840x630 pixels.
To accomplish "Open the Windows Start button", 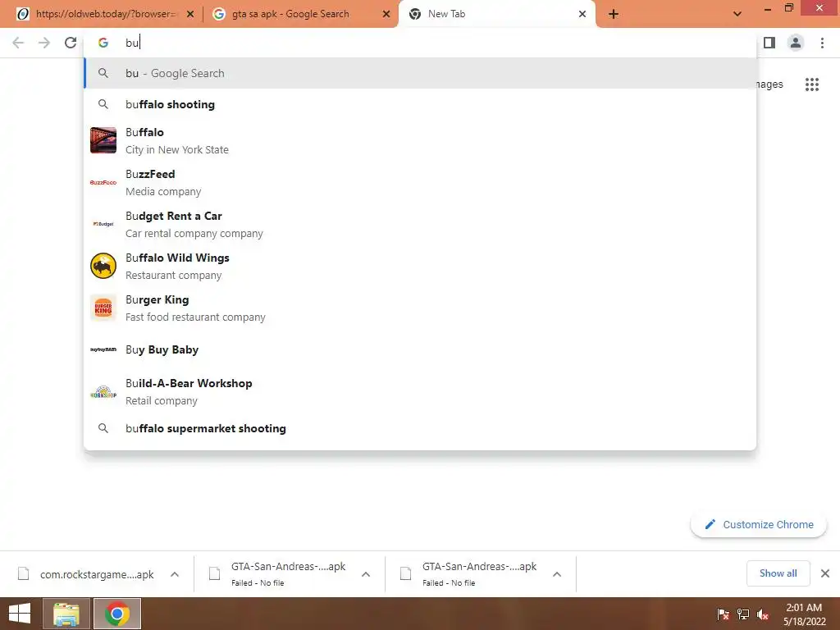I will (x=20, y=614).
